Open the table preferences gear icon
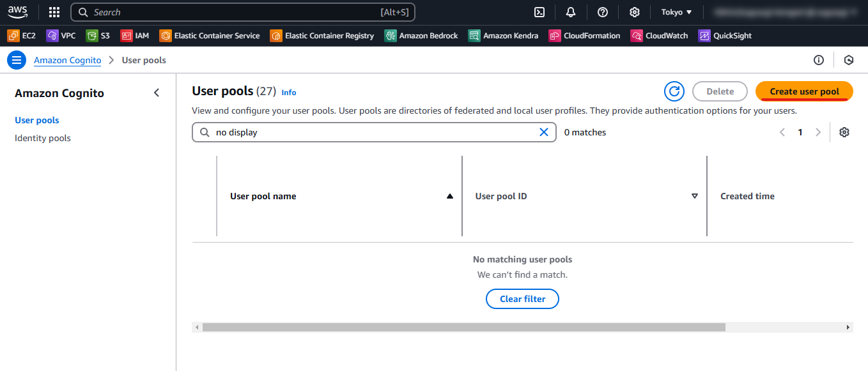The image size is (868, 371). [844, 132]
